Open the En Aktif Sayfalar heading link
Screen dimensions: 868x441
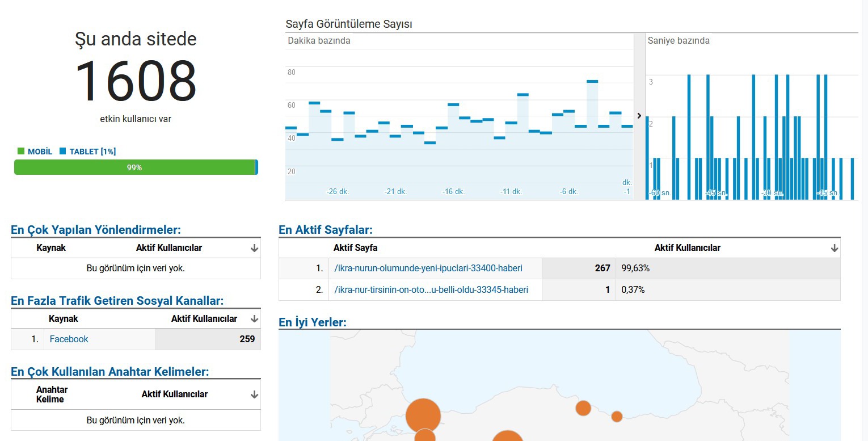326,230
